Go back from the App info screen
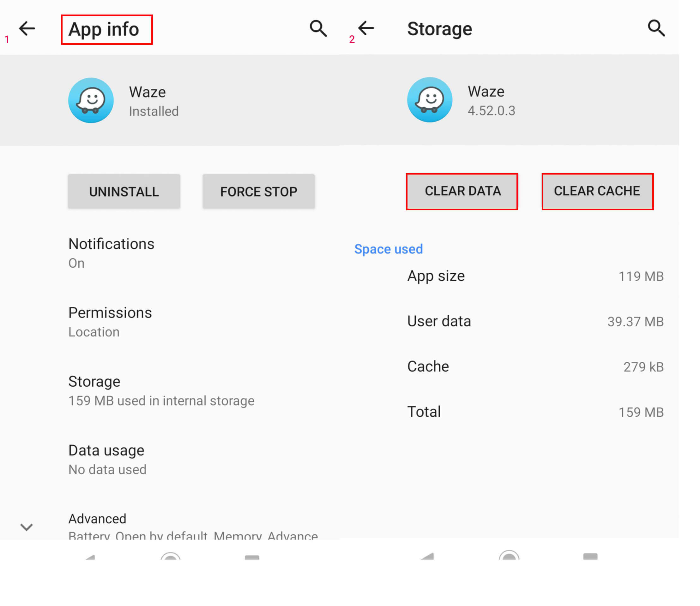 [x=27, y=28]
